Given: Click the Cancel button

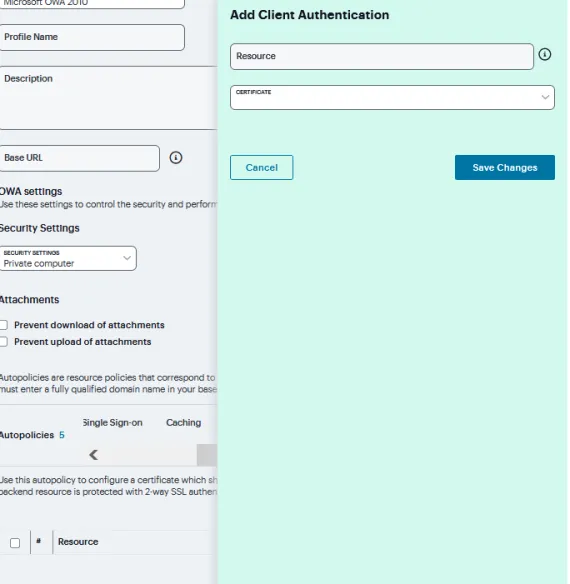Looking at the screenshot, I should point(262,168).
